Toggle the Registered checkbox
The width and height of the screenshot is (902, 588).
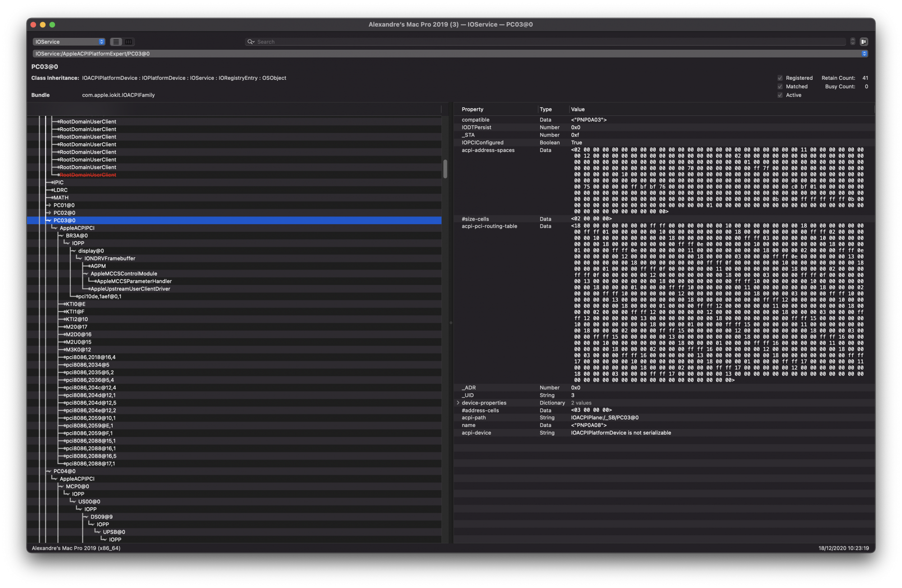point(780,78)
